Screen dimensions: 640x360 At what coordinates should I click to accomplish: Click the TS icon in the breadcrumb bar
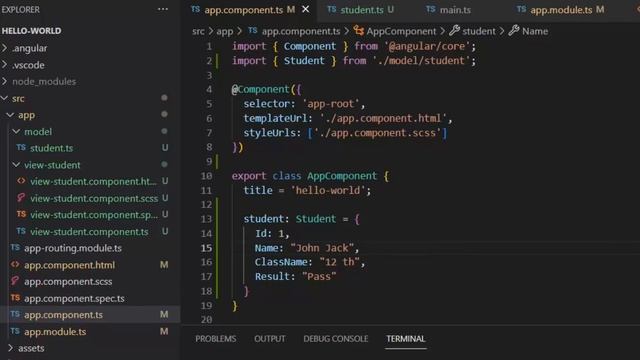[x=253, y=30]
